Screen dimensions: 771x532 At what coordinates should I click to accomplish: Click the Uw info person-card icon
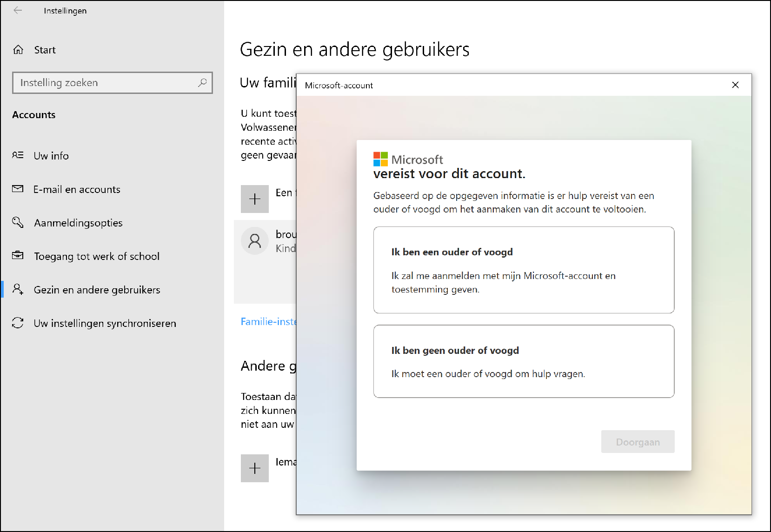point(18,155)
